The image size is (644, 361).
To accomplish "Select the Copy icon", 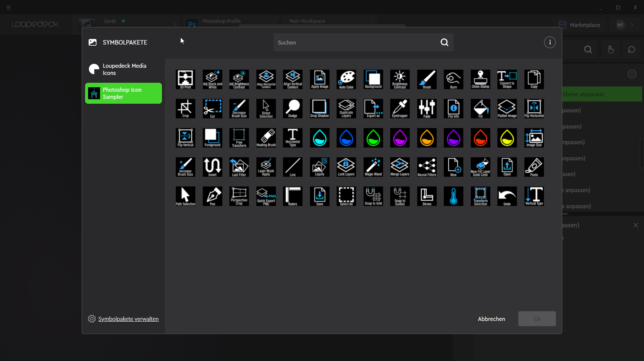I will click(x=534, y=79).
